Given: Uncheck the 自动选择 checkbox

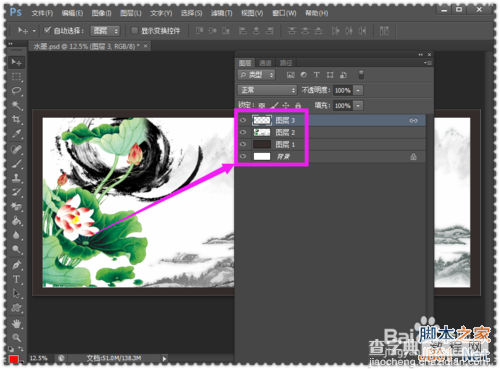Looking at the screenshot, I should pos(47,31).
